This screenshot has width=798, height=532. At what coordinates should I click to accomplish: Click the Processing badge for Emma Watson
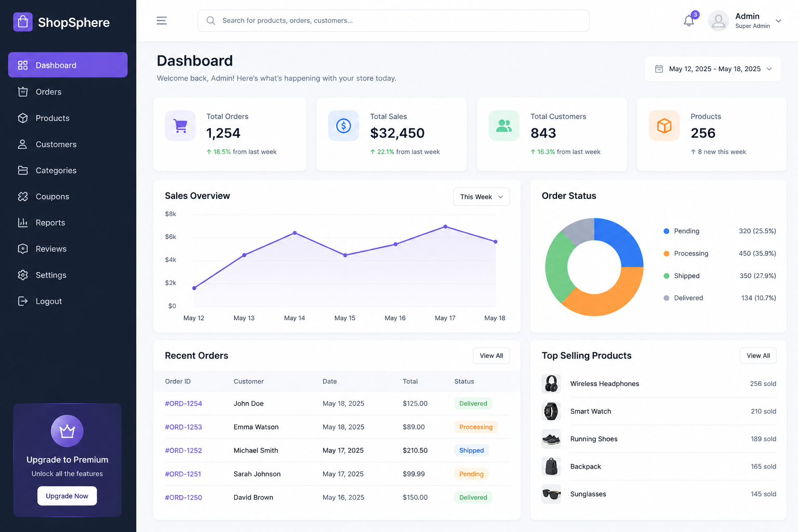[476, 427]
